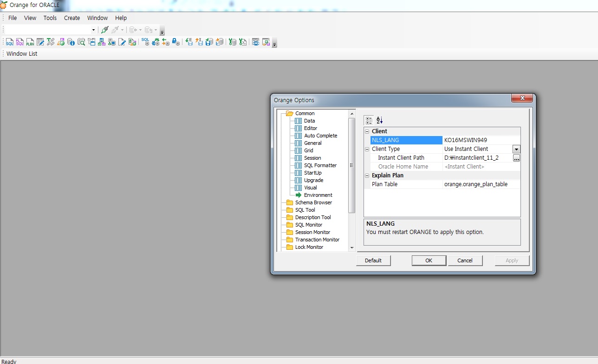This screenshot has height=364, width=598.
Task: Select Data in the options tree
Action: [309, 121]
